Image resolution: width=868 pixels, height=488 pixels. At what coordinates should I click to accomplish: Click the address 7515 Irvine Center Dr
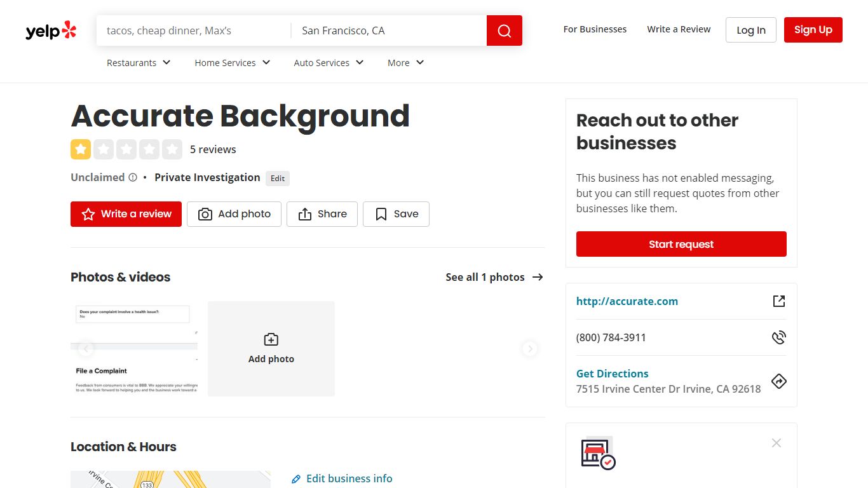point(668,389)
